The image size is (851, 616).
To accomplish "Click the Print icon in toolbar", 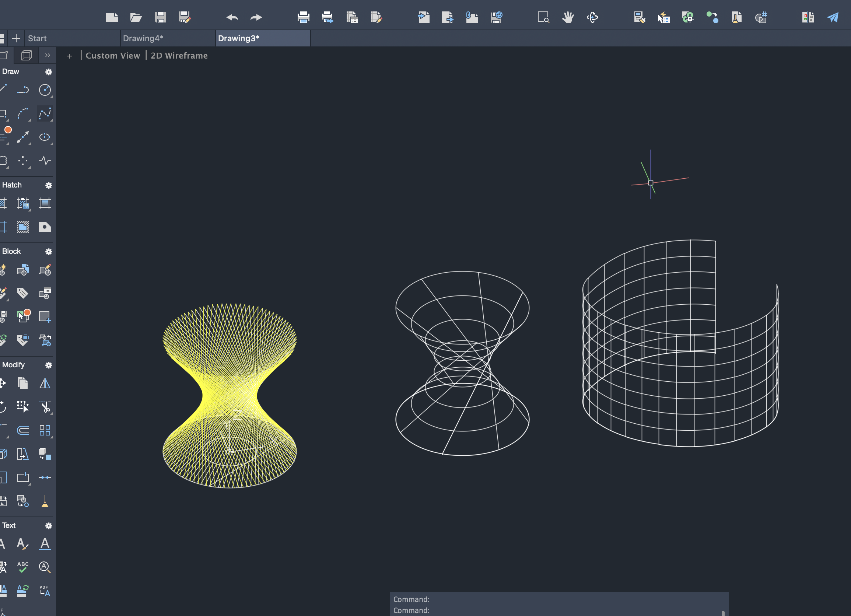I will (303, 17).
